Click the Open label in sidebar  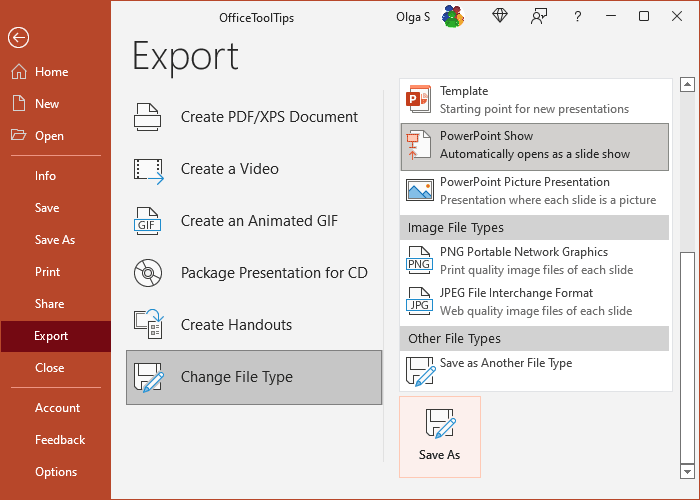click(49, 136)
